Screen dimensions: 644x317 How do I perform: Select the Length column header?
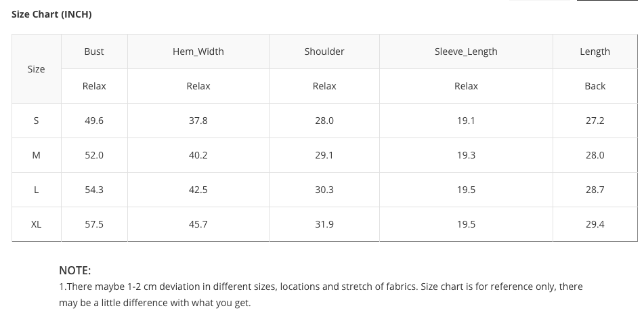coord(595,51)
